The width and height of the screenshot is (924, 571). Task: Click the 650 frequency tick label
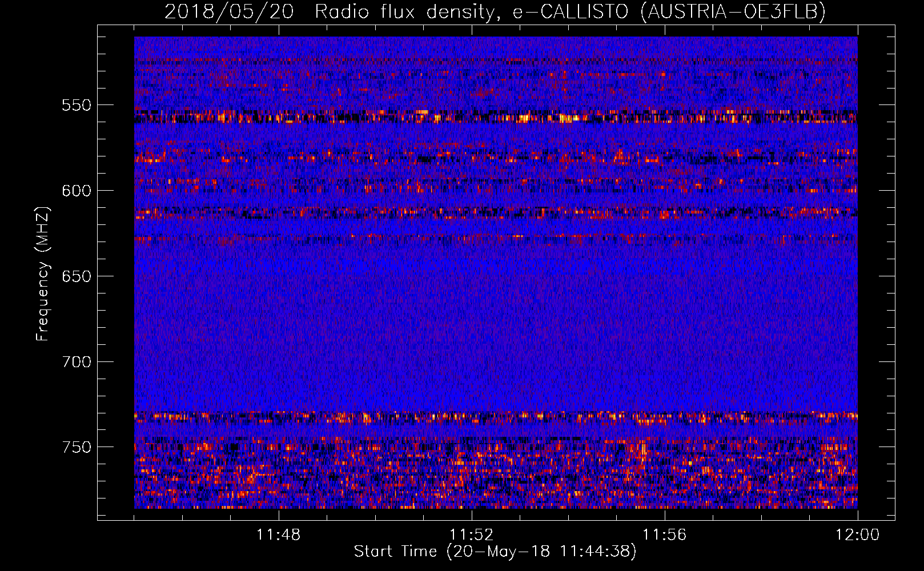(76, 276)
